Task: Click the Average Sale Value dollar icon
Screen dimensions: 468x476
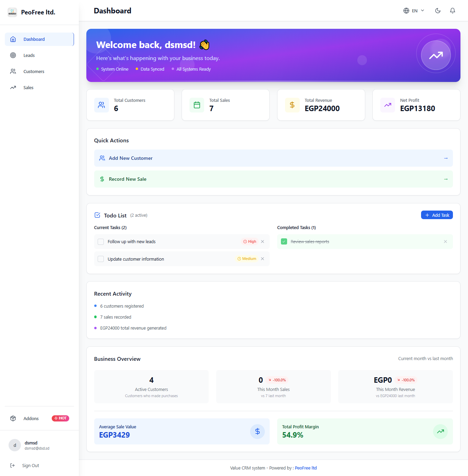Action: tap(257, 431)
